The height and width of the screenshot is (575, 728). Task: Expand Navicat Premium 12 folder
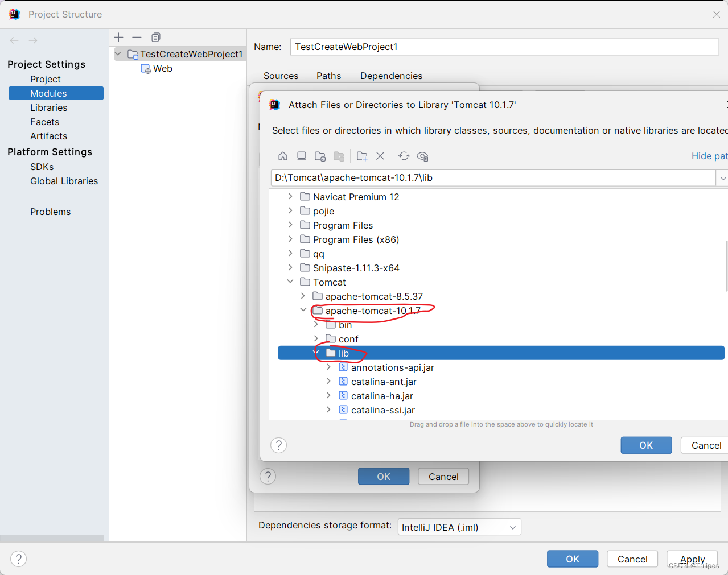(290, 197)
